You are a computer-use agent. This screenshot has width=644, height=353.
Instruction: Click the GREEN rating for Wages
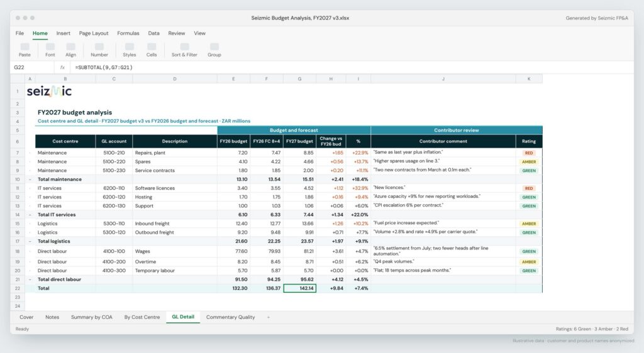pos(528,252)
